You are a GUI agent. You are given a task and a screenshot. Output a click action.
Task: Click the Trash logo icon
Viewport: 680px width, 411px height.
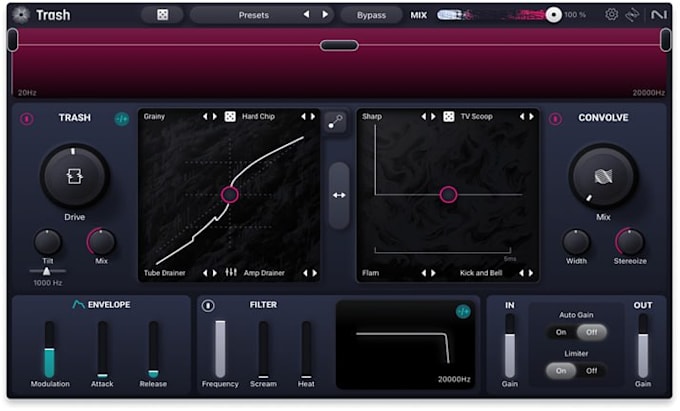pos(20,15)
